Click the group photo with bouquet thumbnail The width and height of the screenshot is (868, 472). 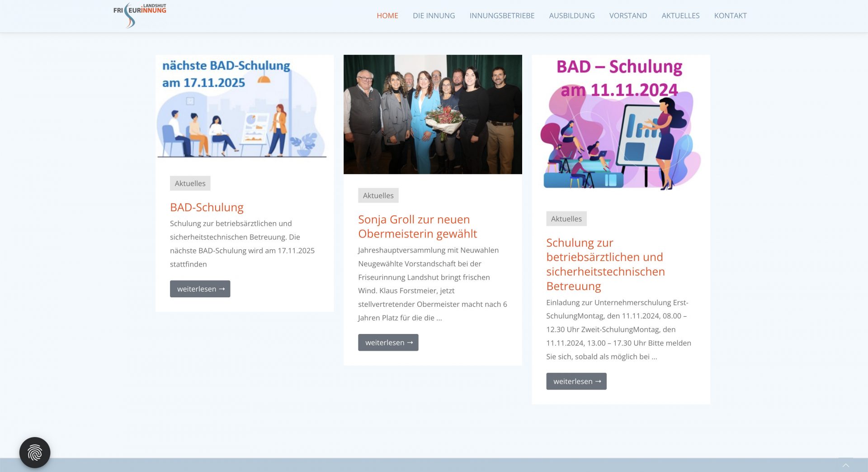[x=433, y=114]
